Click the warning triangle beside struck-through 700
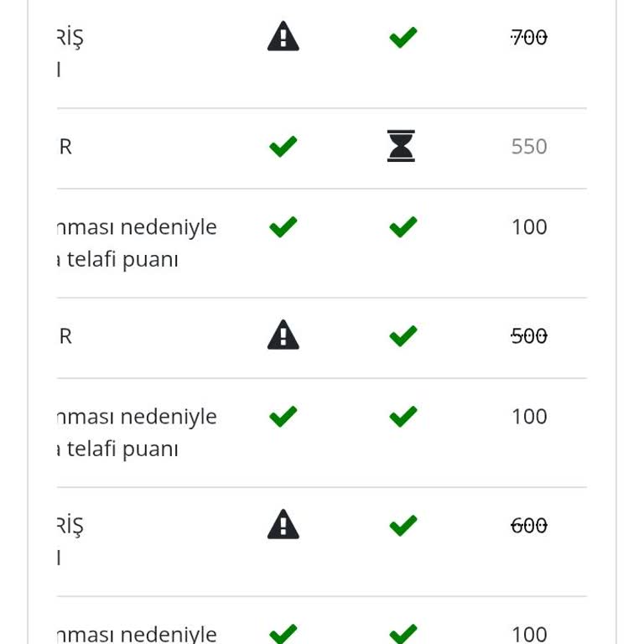The height and width of the screenshot is (644, 644). 283,36
